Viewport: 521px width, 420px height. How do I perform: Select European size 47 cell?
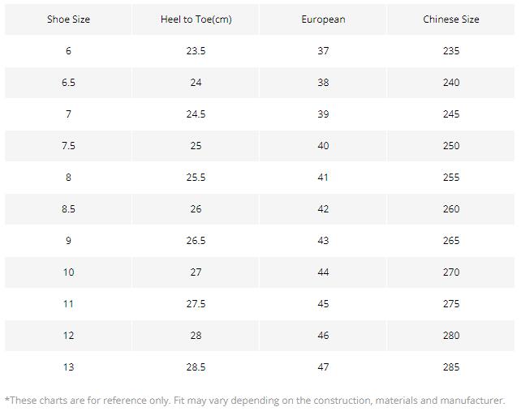323,366
